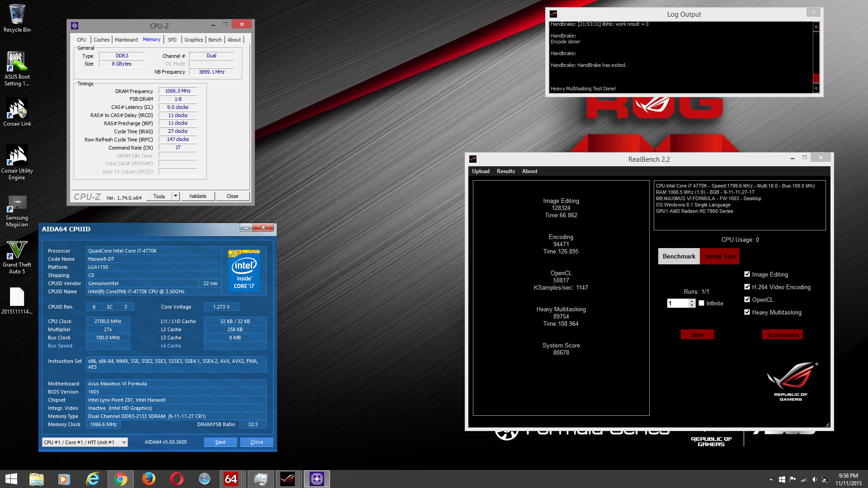This screenshot has width=868, height=488.
Task: Open File Explorer from the taskbar
Action: click(x=37, y=479)
